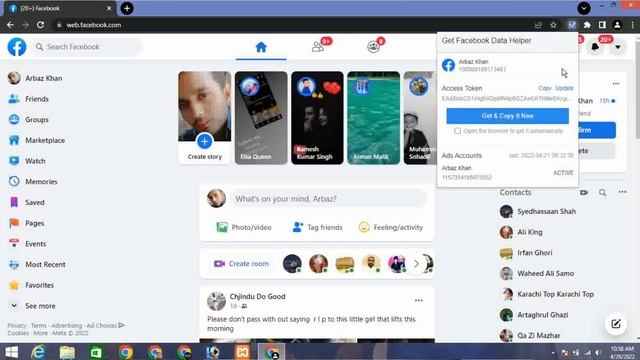640x360 pixels.
Task: Select Feeling/activity post option
Action: pos(391,227)
